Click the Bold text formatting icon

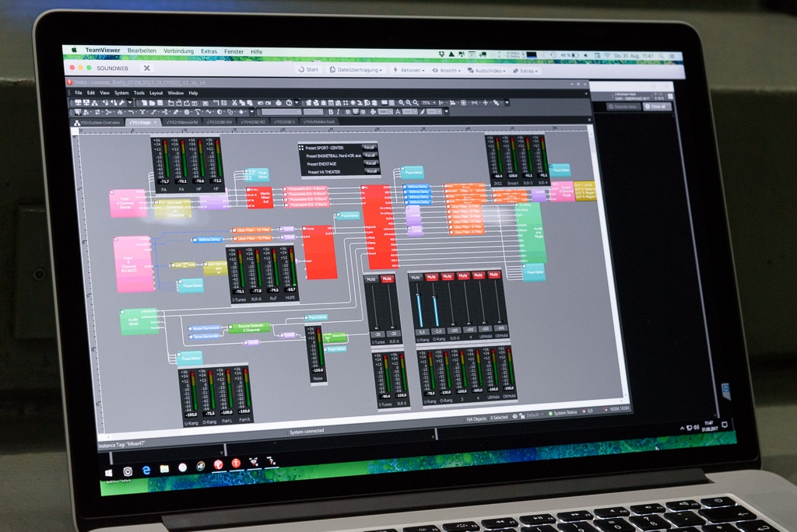(330, 111)
